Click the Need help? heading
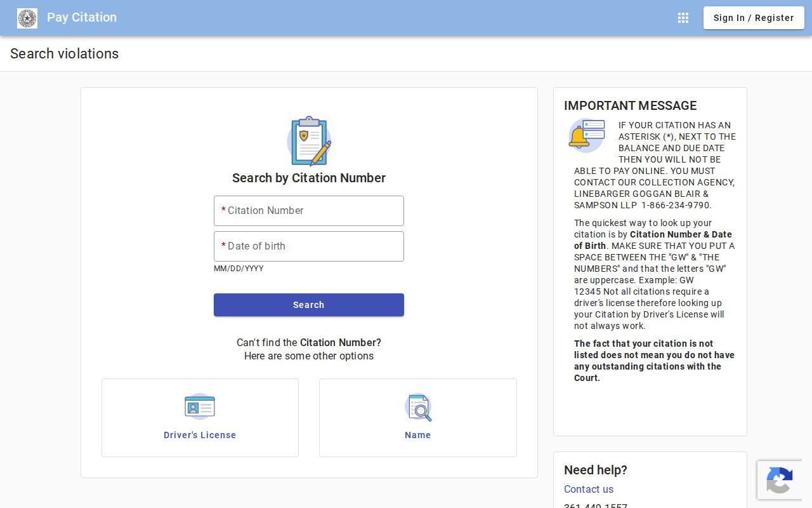Image resolution: width=812 pixels, height=508 pixels. (596, 470)
